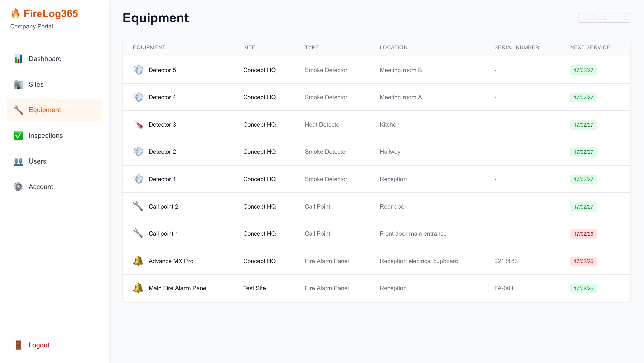The height and width of the screenshot is (363, 644).
Task: Click the Next Service column header
Action: (x=590, y=47)
